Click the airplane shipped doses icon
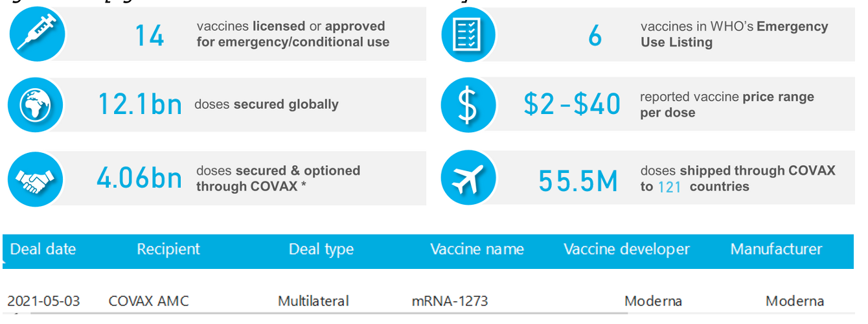 click(x=468, y=178)
